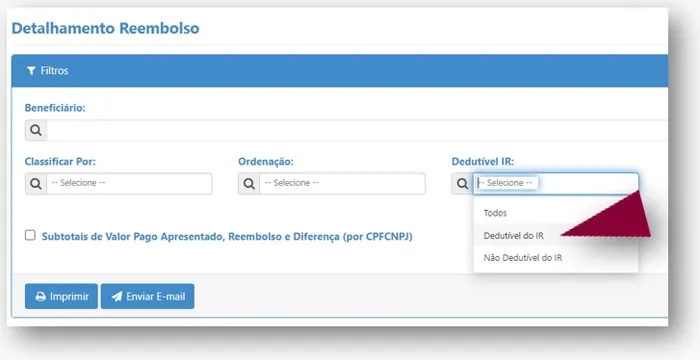Screen dimensions: 700x360
Task: Click the Dedutível IR select field
Action: pos(556,184)
